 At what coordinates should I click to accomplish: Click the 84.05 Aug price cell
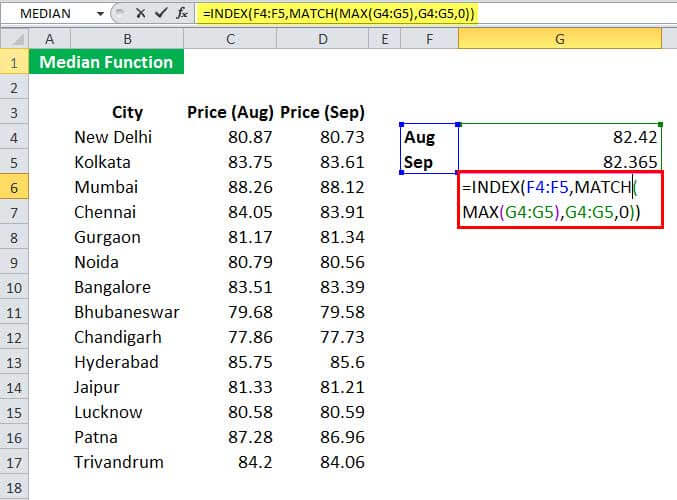click(230, 212)
